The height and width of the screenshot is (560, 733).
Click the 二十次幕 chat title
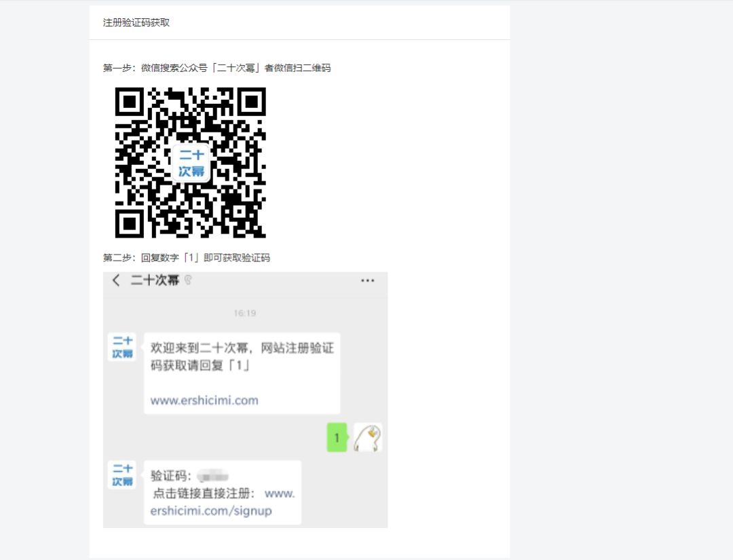tap(155, 280)
